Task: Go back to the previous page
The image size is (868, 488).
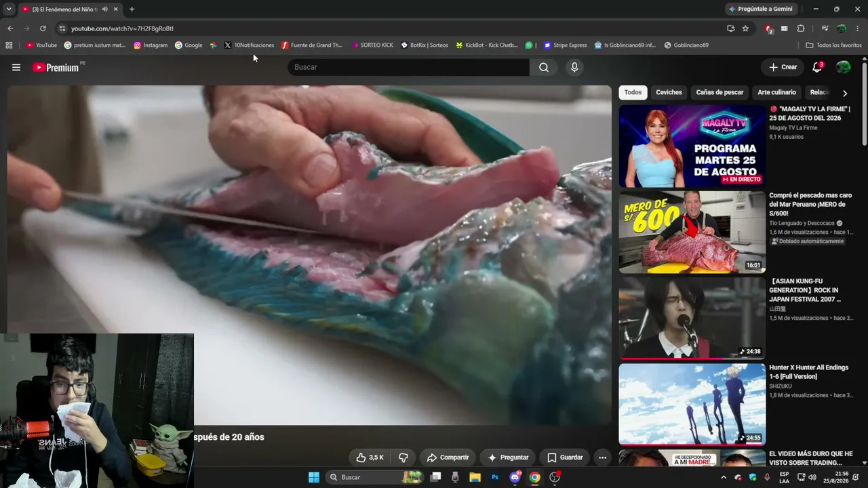Action: point(10,28)
